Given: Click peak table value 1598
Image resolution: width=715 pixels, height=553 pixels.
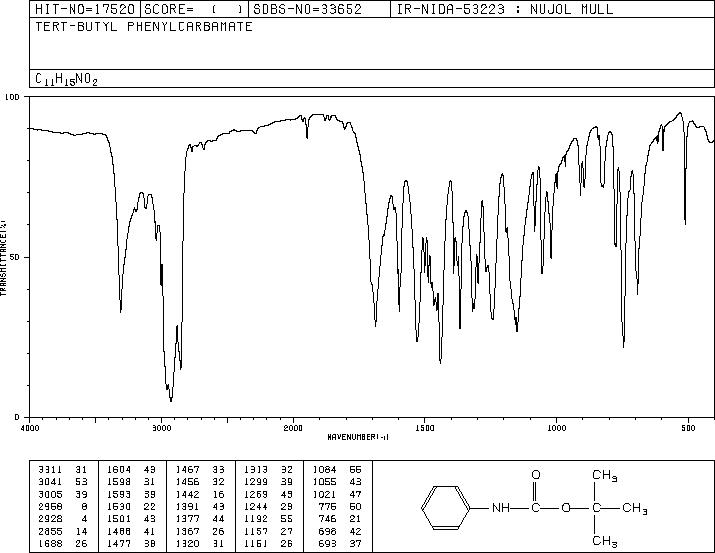Looking at the screenshot, I should click(x=119, y=482).
